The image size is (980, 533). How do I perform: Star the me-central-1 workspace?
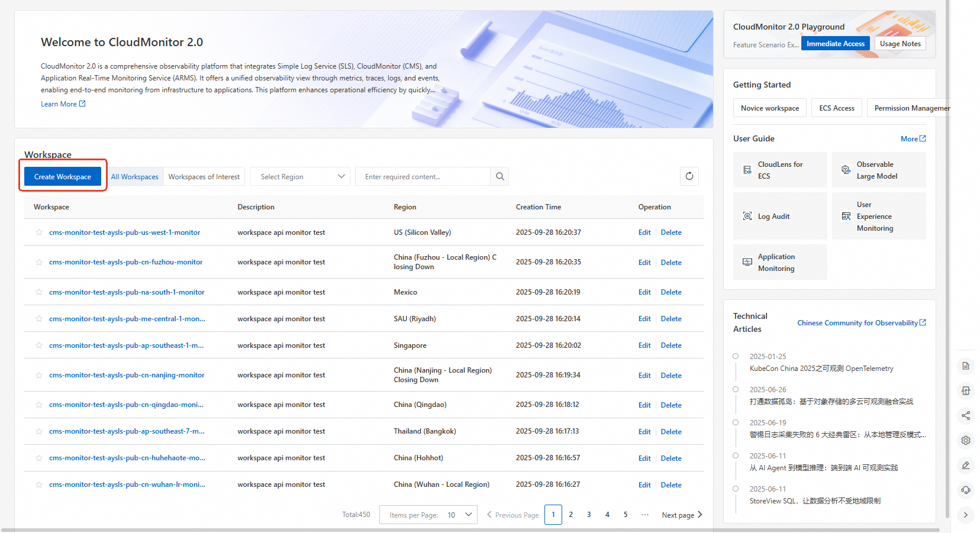point(39,319)
